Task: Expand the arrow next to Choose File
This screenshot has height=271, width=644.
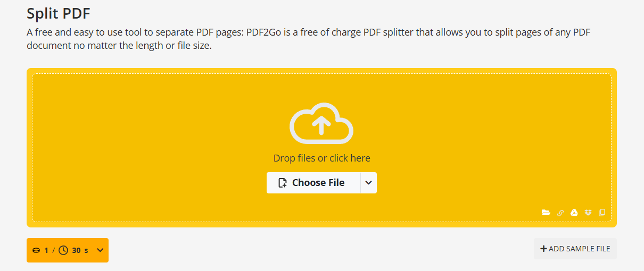Action: tap(369, 183)
